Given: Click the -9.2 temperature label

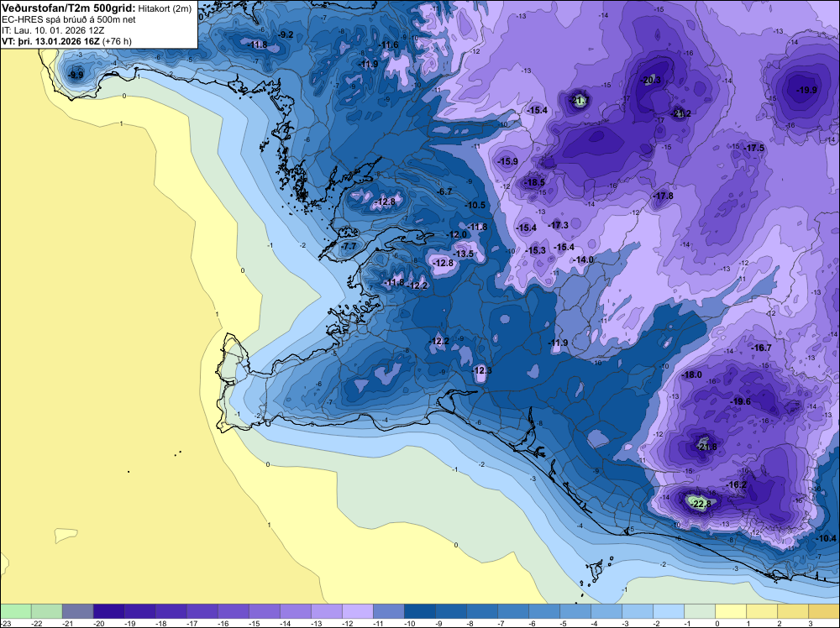Looking at the screenshot, I should point(286,34).
